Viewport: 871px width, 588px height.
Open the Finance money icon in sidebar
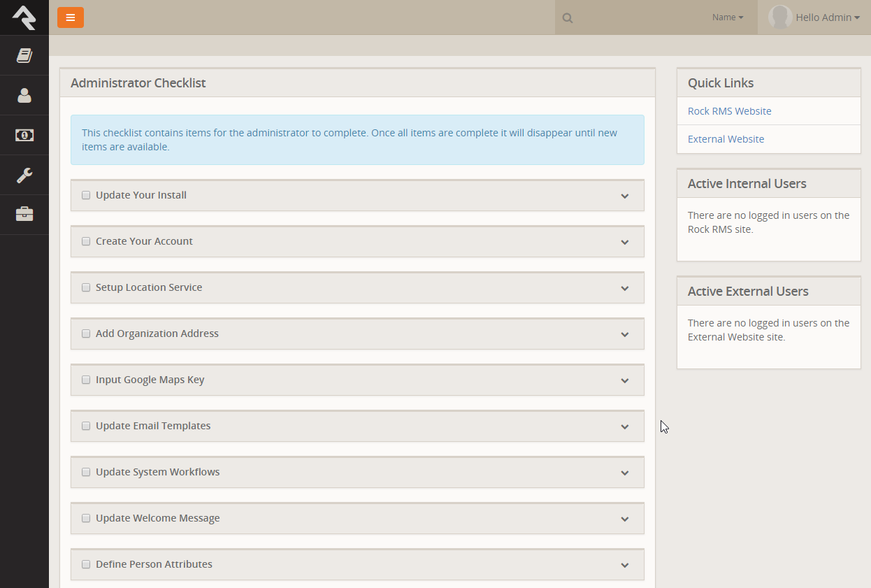pos(24,135)
